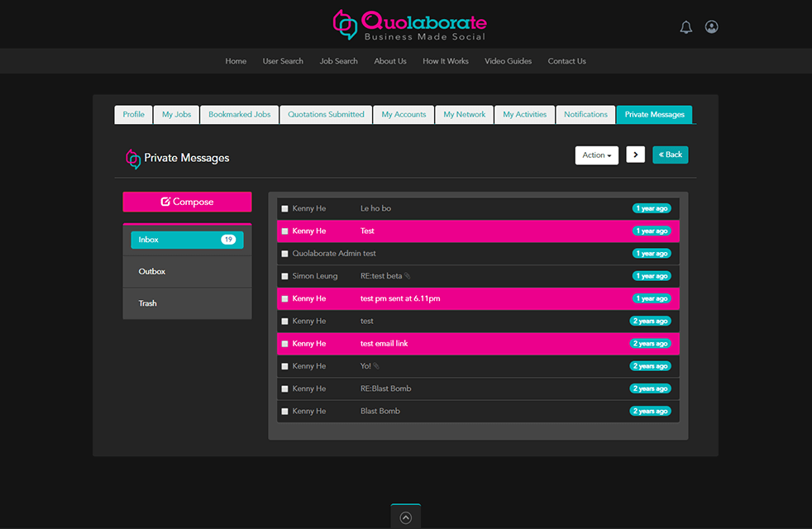
Task: Click attachment paperclip on Yo! message
Action: [x=377, y=366]
